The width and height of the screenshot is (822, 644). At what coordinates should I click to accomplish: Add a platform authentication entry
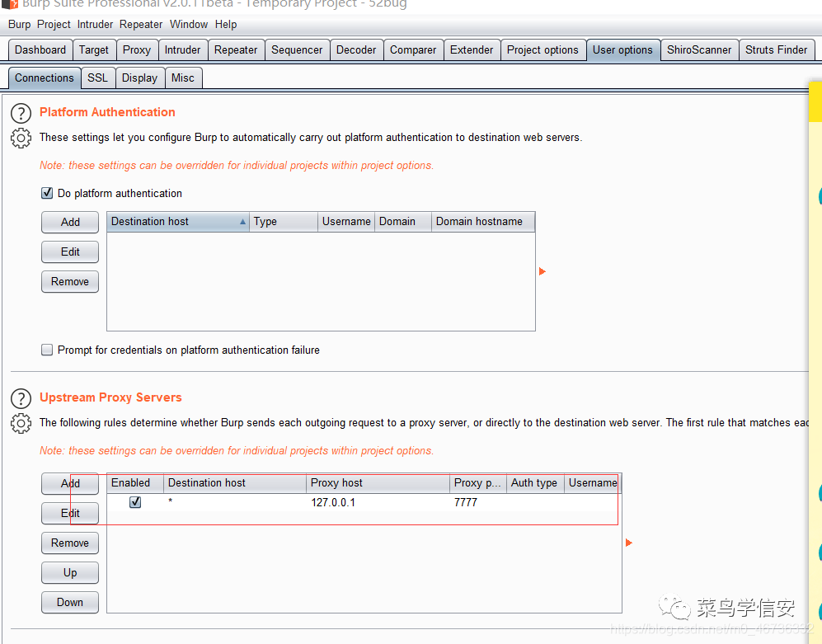[x=70, y=222]
